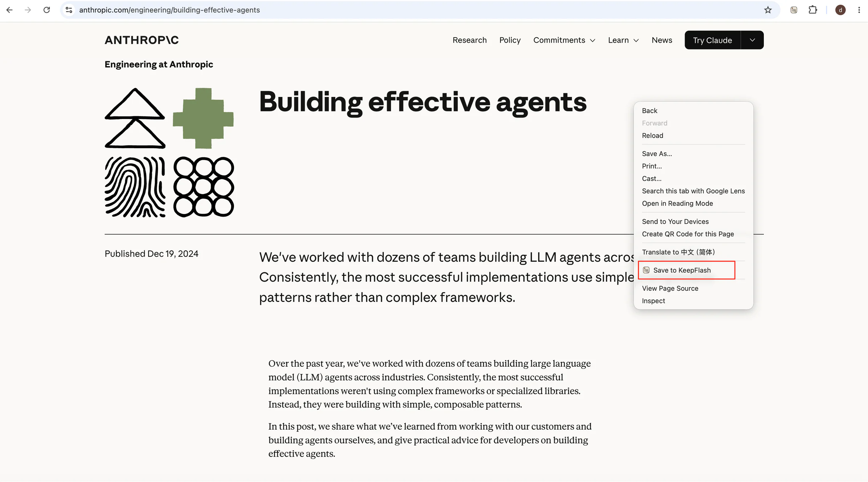Viewport: 868px width, 482px height.
Task: Open site information icon in address bar
Action: tap(69, 10)
